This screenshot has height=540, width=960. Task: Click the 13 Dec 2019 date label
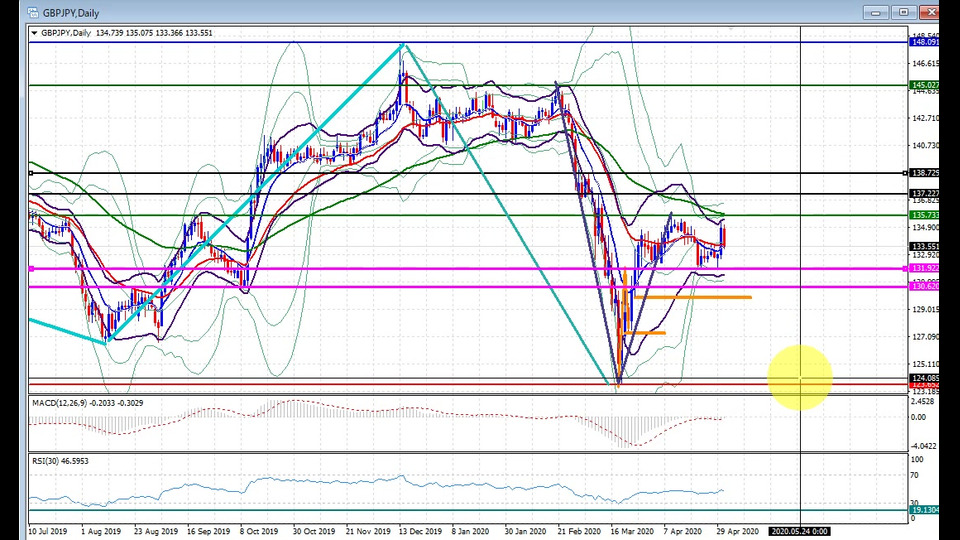[x=420, y=531]
